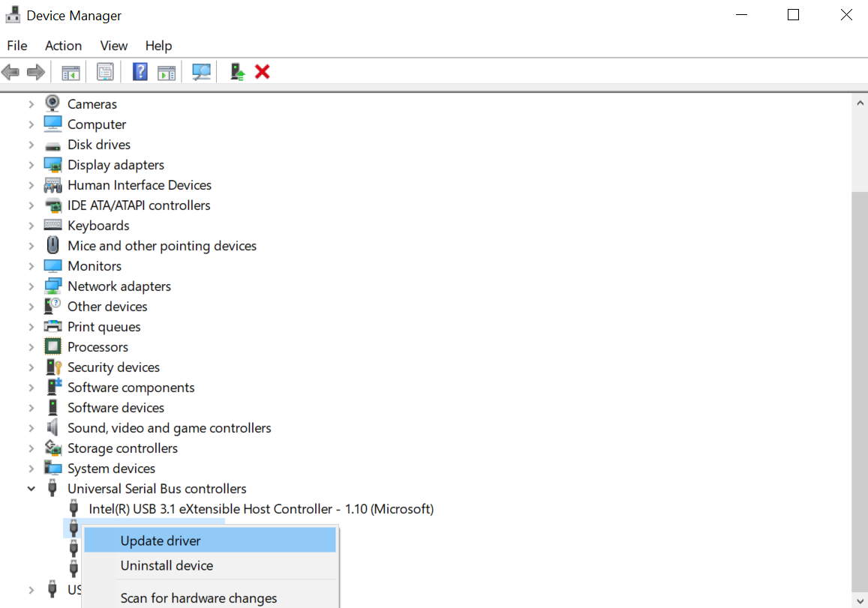Select the Intel(R) USB 3.1 eXtensible Host Controller

pos(261,508)
